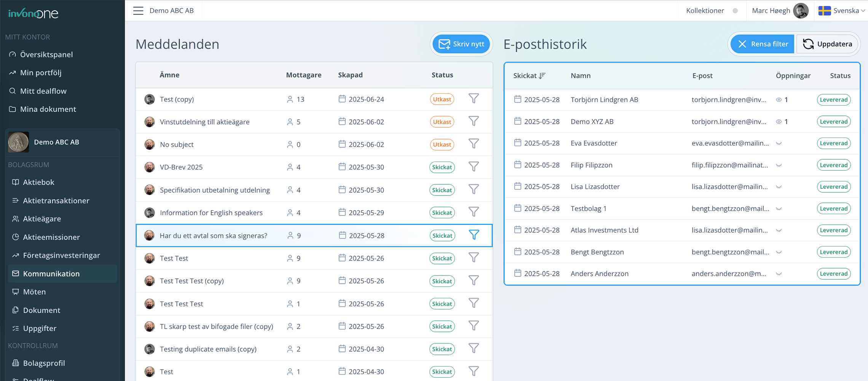The width and height of the screenshot is (868, 381).
Task: Click the Uppgifter checklist icon
Action: coord(15,328)
